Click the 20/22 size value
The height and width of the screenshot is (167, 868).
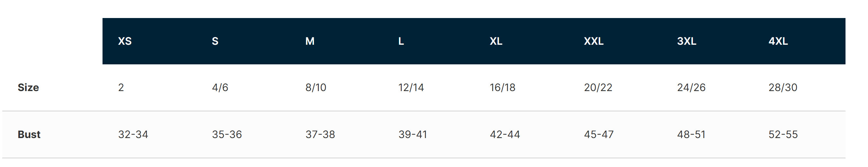(598, 88)
